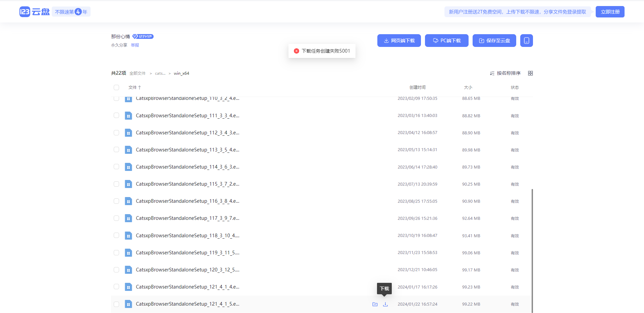The width and height of the screenshot is (644, 313).
Task: Click size value 92.64 MB
Action: tap(471, 218)
